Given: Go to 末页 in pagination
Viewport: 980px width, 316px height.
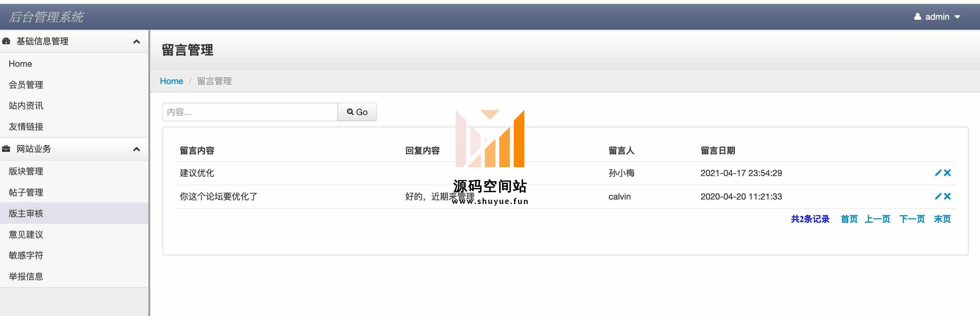Looking at the screenshot, I should (942, 219).
